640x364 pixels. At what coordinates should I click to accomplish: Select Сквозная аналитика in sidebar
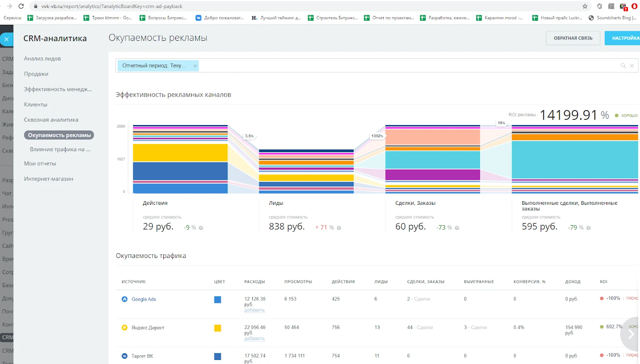[51, 120]
